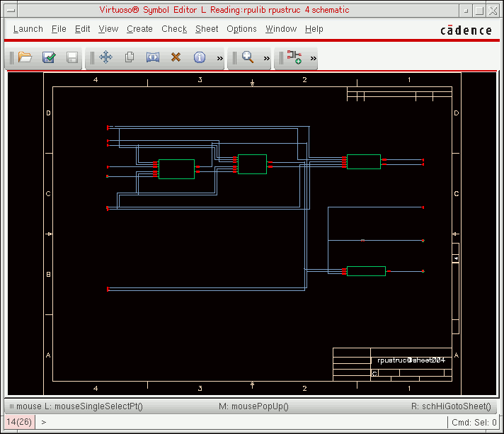The image size is (504, 434).
Task: Click the Create Instance icon
Action: (x=294, y=57)
